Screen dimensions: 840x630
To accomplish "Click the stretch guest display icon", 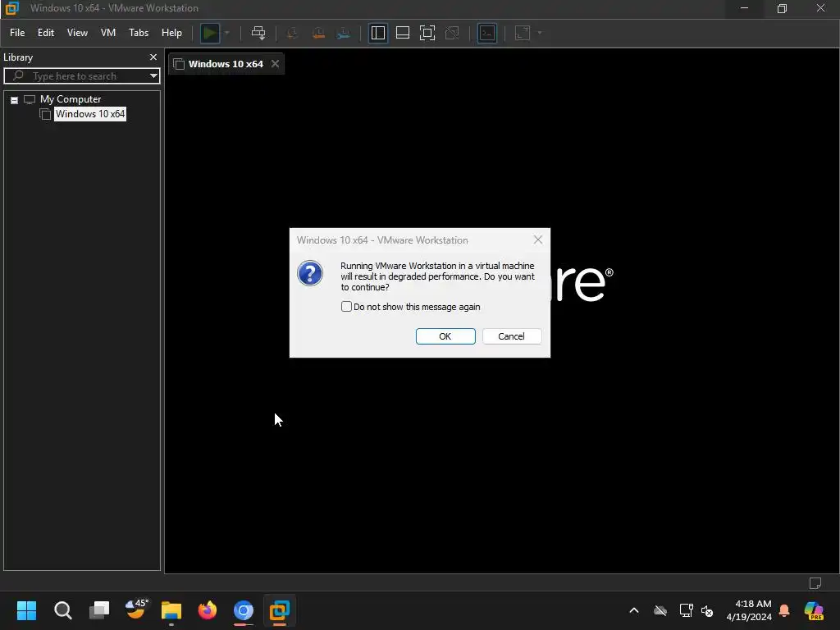I will pos(523,33).
